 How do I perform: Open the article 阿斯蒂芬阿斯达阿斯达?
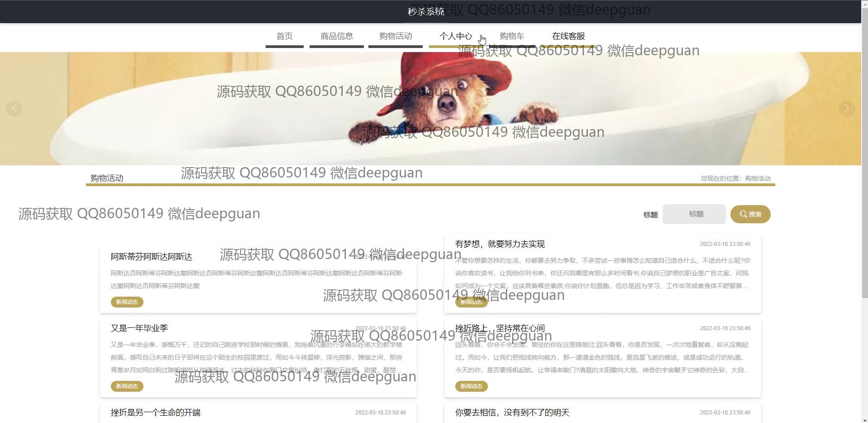point(151,257)
